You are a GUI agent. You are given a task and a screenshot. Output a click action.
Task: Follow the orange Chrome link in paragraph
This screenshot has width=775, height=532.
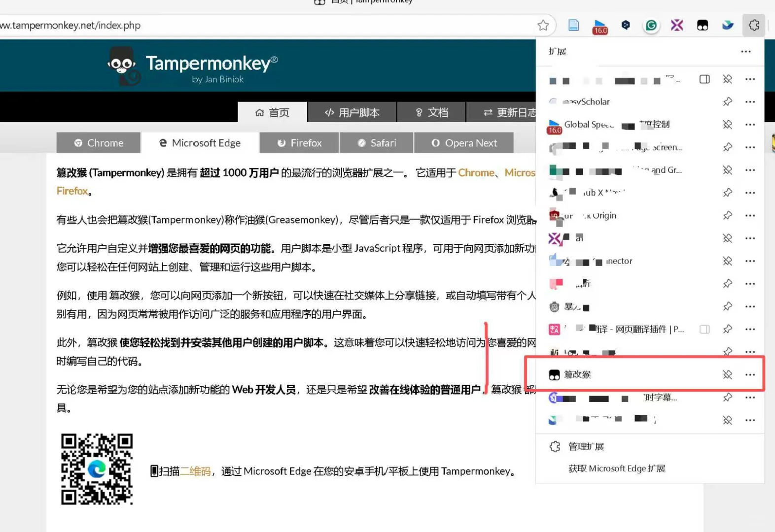tap(476, 173)
